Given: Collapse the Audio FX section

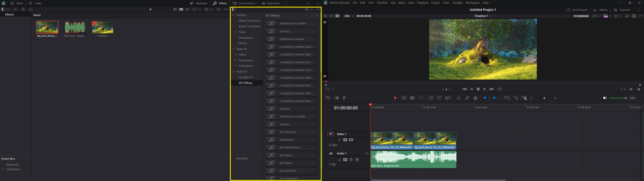Looking at the screenshot, I should (x=233, y=71).
